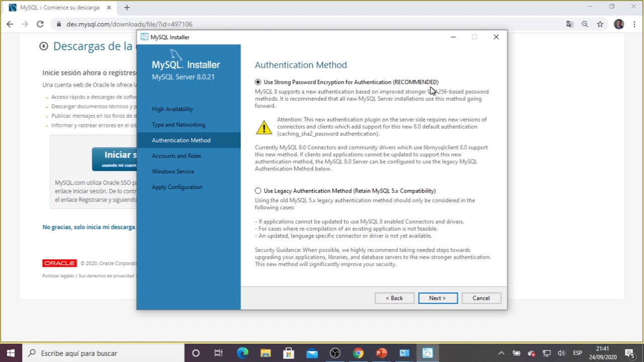
Task: Reload the Chrome page
Action: tap(40, 24)
